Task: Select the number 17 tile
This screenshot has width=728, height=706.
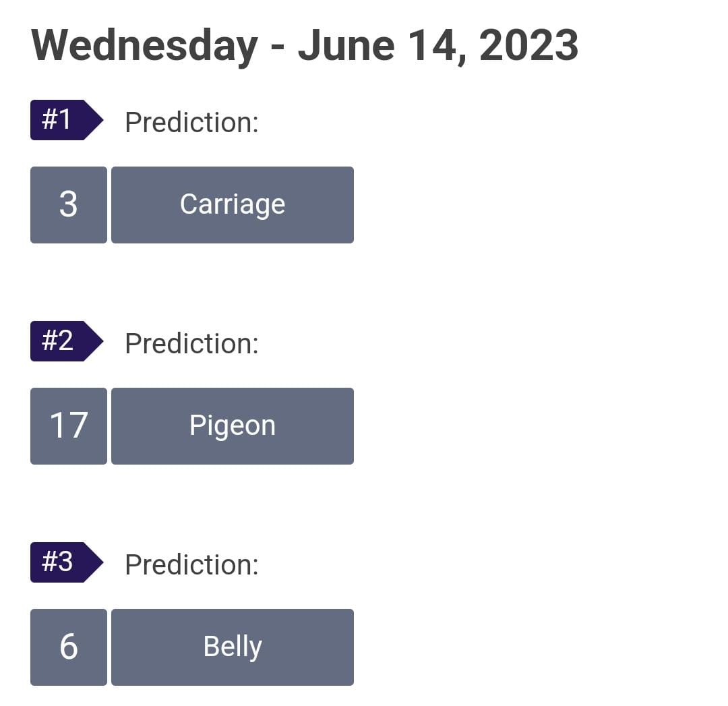Action: pos(69,426)
